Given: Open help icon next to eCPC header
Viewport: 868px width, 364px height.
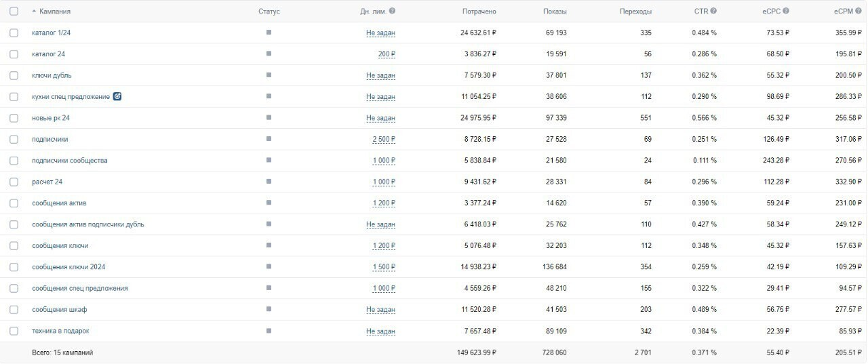Looking at the screenshot, I should tap(786, 11).
